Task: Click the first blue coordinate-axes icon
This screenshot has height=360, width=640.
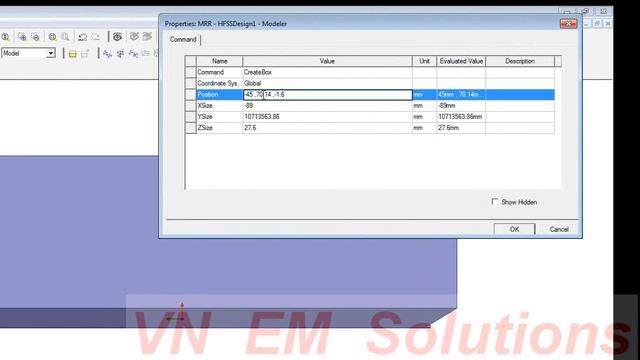Action: (x=107, y=54)
